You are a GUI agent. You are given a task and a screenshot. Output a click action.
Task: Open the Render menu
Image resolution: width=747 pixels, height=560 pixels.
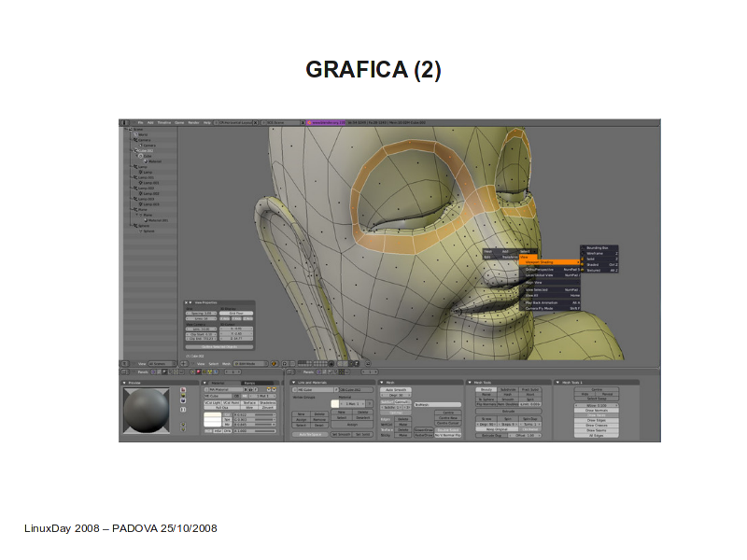click(x=193, y=122)
